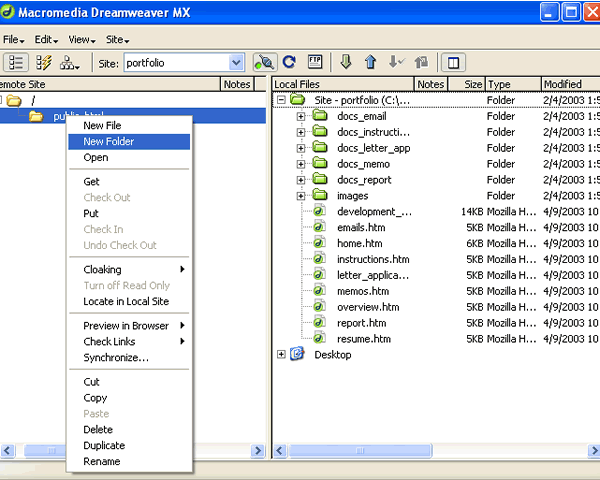
Task: Click the blue Put files arrow
Action: 370,62
